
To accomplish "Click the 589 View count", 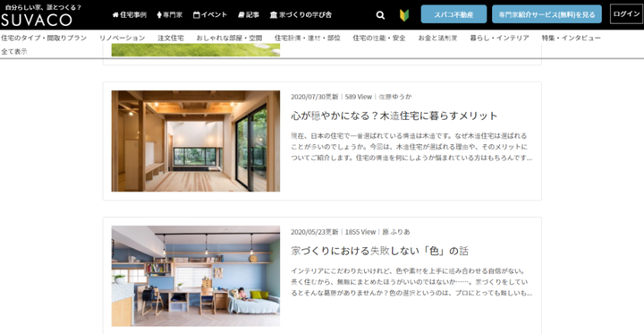I will 358,97.
